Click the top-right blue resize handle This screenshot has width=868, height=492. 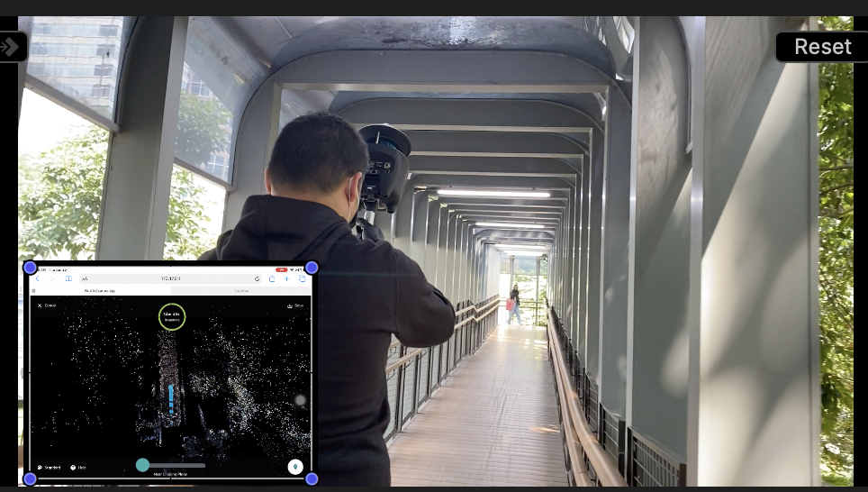312,268
